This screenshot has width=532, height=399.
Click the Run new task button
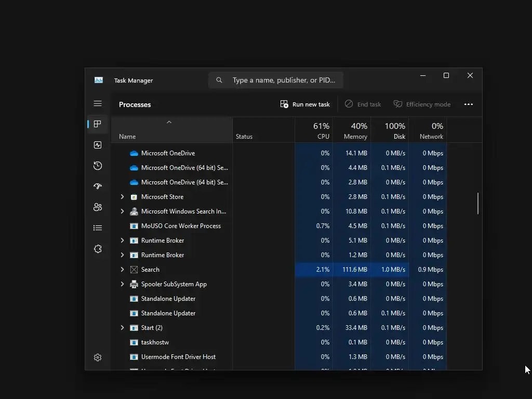[x=305, y=104]
